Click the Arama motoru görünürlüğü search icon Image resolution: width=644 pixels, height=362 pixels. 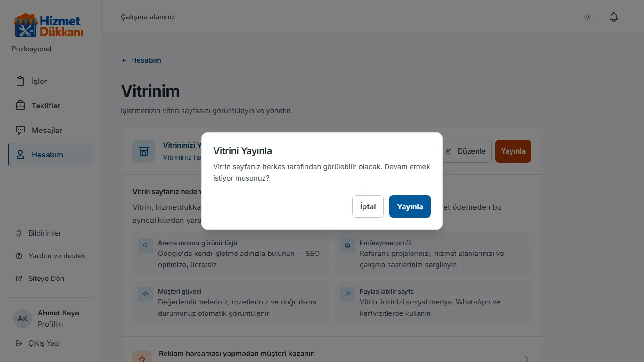click(x=146, y=246)
